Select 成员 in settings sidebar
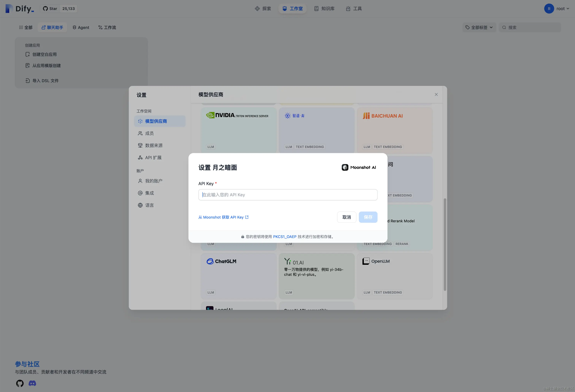 [160, 133]
